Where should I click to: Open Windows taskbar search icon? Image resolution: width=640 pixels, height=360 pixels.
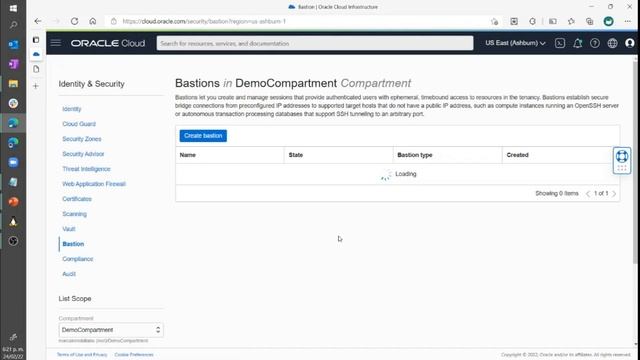click(13, 25)
